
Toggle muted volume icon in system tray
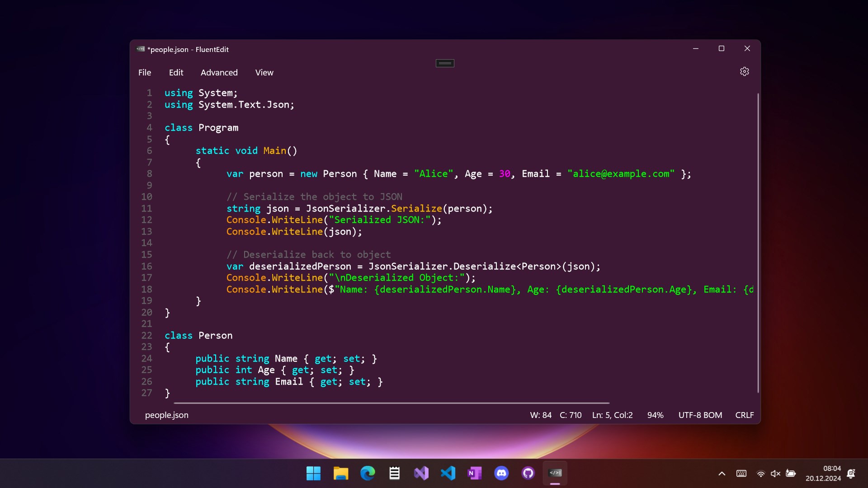775,474
